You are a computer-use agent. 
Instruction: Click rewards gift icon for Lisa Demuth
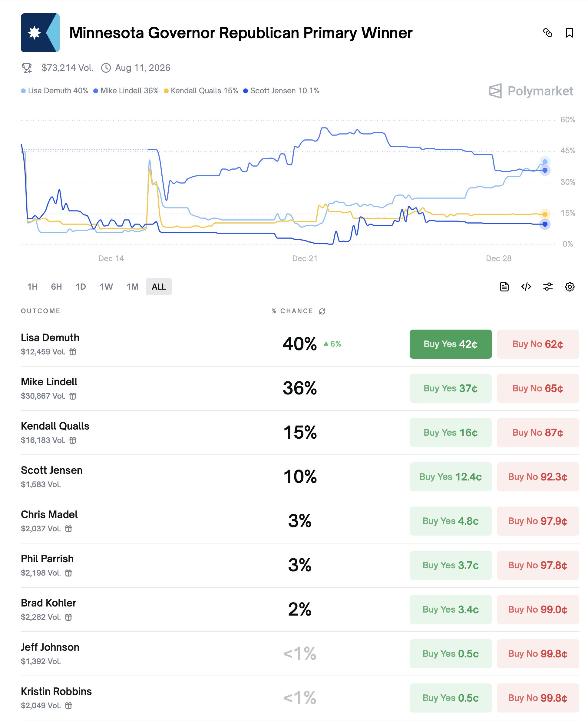tap(73, 352)
